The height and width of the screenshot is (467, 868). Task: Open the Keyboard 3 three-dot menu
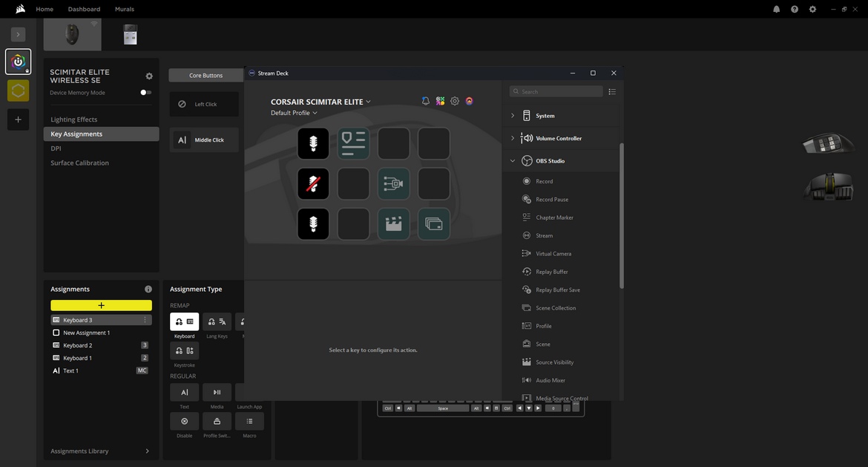145,320
